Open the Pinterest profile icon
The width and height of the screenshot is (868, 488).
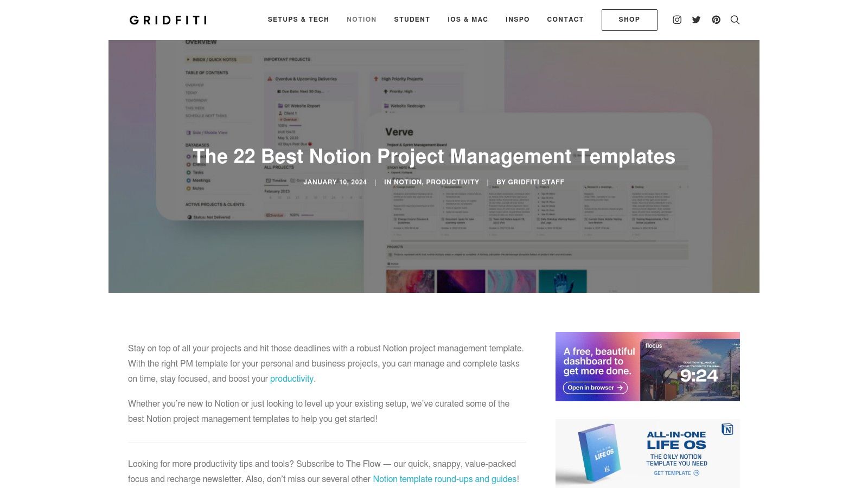(716, 20)
